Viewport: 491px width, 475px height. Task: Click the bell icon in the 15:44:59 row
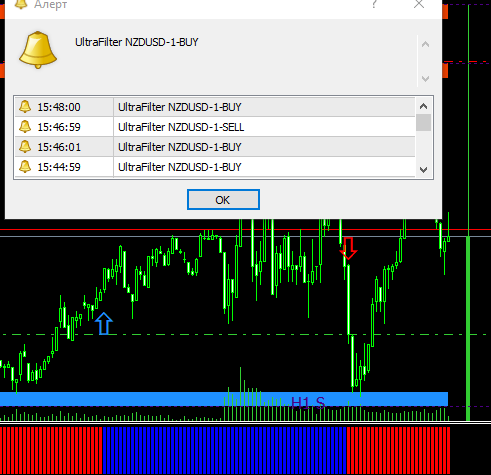click(25, 167)
